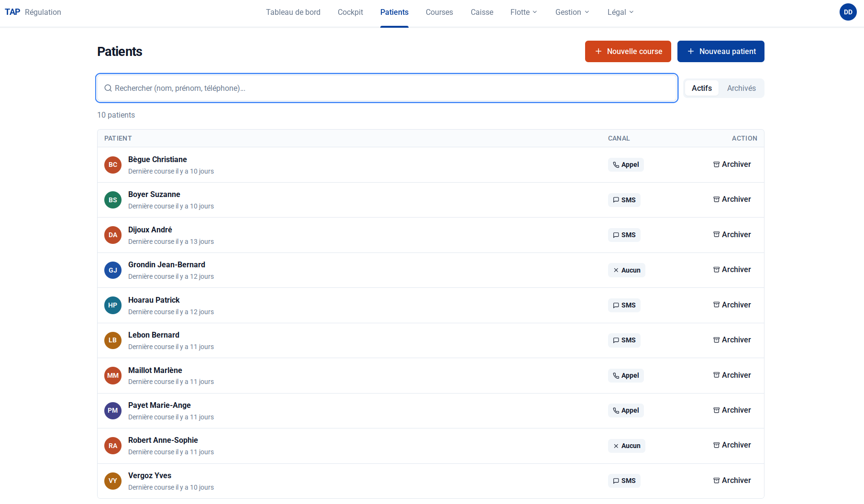The height and width of the screenshot is (504, 864).
Task: Click the Appel badge for Bègue Christiane
Action: point(626,164)
